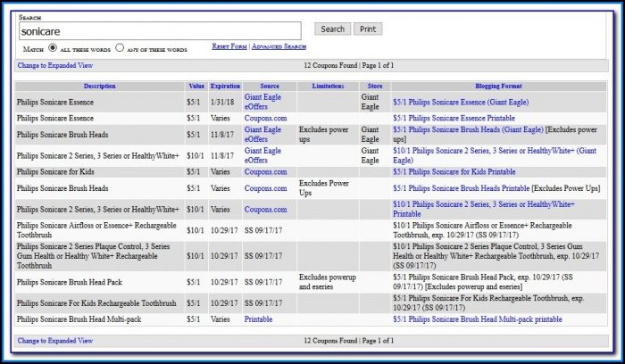Sort by the Source column header
625x364 pixels.
pos(270,86)
